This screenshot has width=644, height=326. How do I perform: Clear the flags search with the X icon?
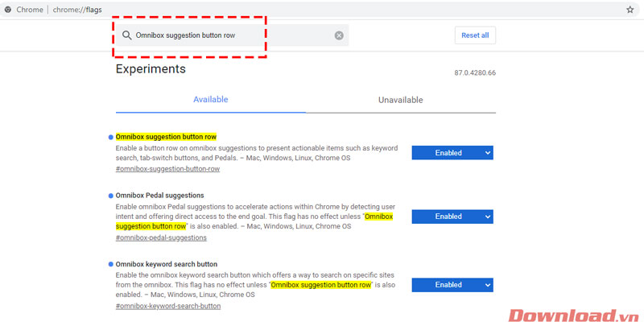coord(339,35)
